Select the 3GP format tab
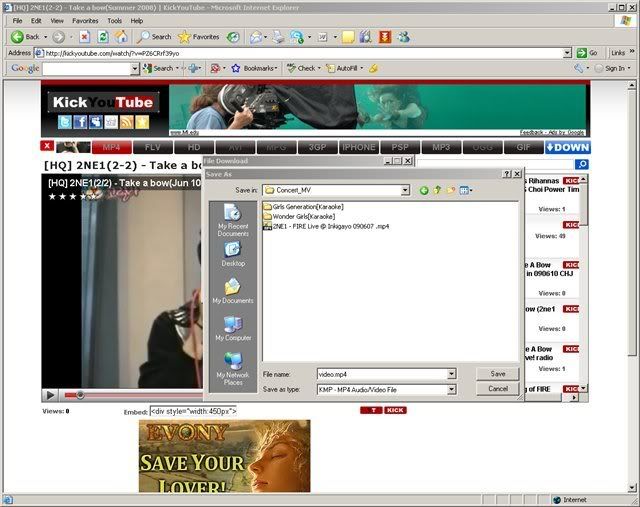 tap(318, 147)
